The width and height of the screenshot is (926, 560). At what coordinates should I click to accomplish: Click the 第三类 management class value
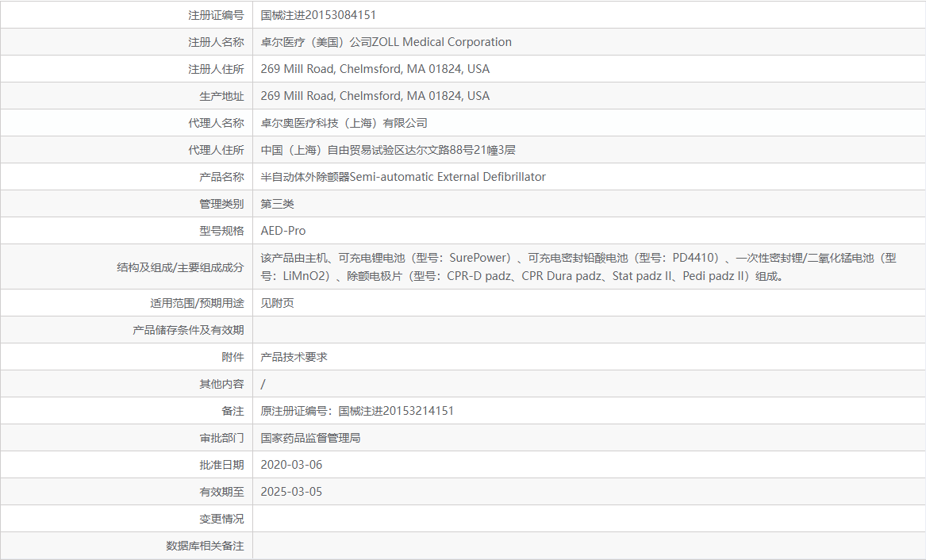277,204
